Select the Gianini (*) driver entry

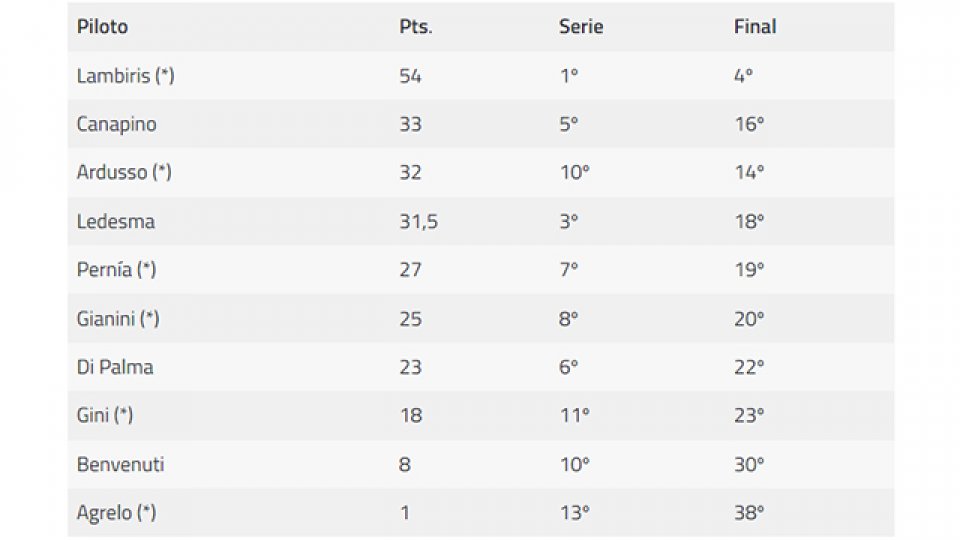coord(118,318)
